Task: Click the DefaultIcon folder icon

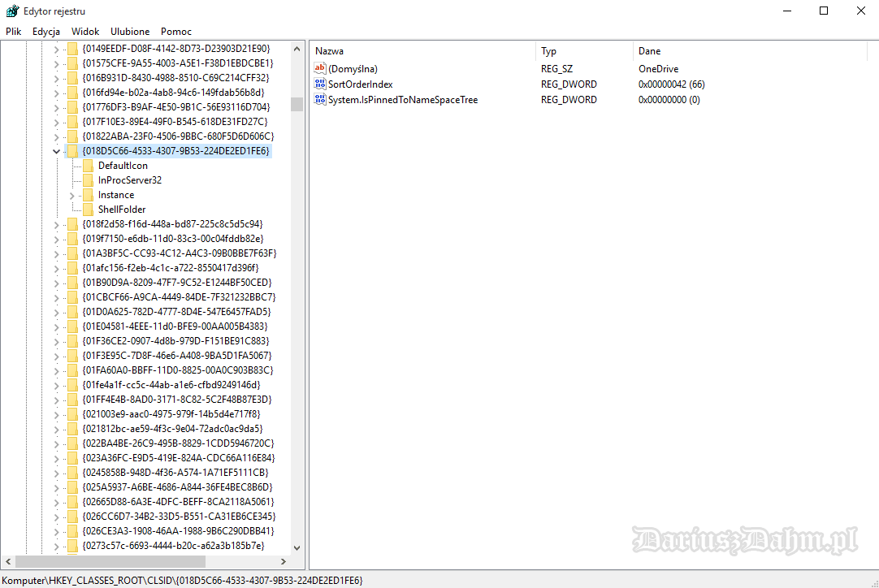Action: (88, 166)
